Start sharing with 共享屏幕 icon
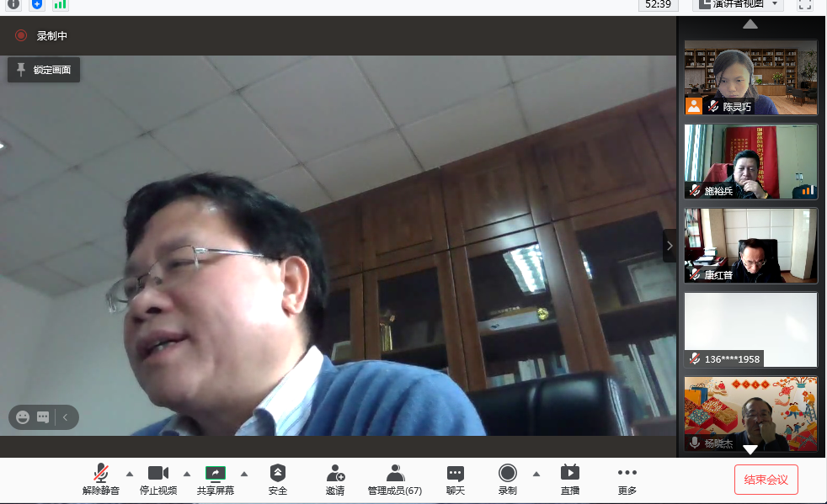This screenshot has width=827, height=504. pos(216,479)
